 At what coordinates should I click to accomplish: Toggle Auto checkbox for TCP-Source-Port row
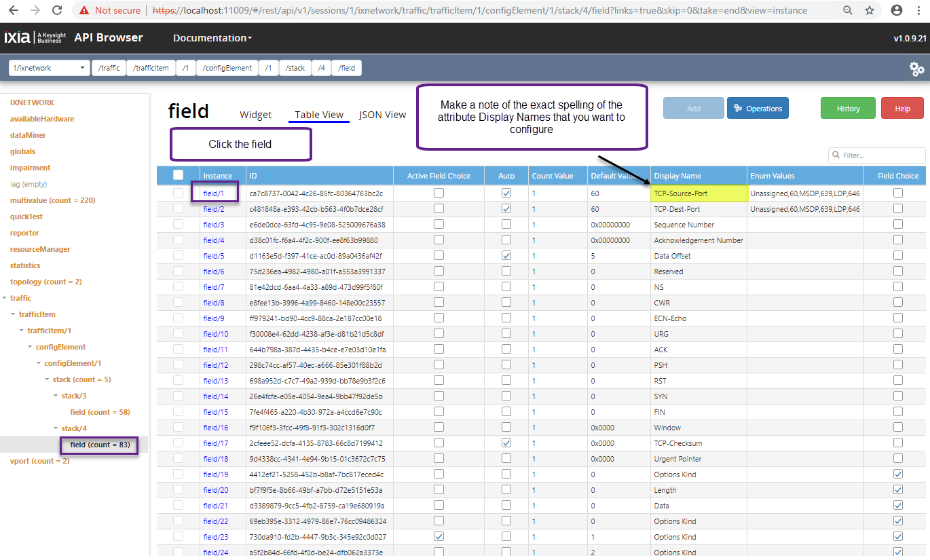[x=506, y=193]
